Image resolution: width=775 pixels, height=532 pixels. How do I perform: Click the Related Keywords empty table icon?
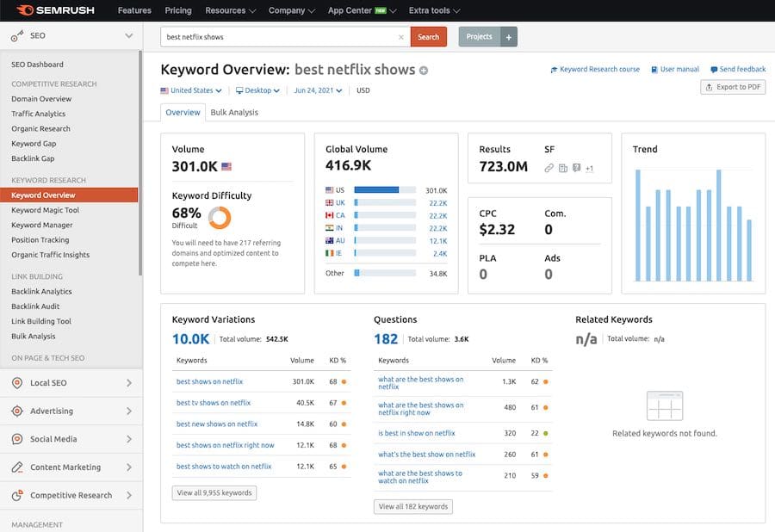(x=664, y=405)
